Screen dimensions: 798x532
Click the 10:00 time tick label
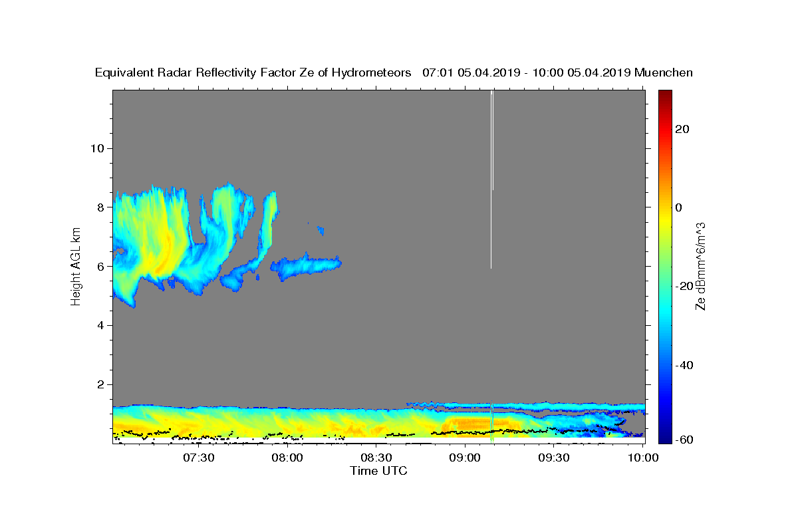(642, 458)
